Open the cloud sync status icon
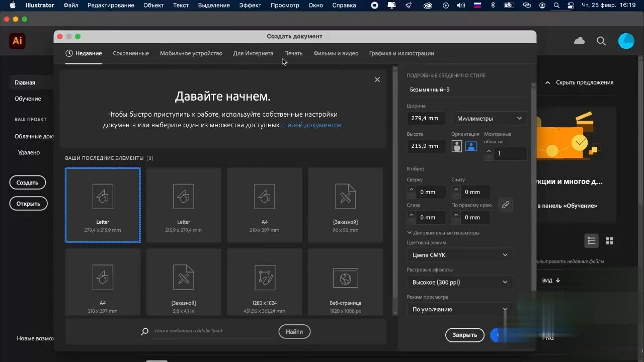 pos(579,41)
